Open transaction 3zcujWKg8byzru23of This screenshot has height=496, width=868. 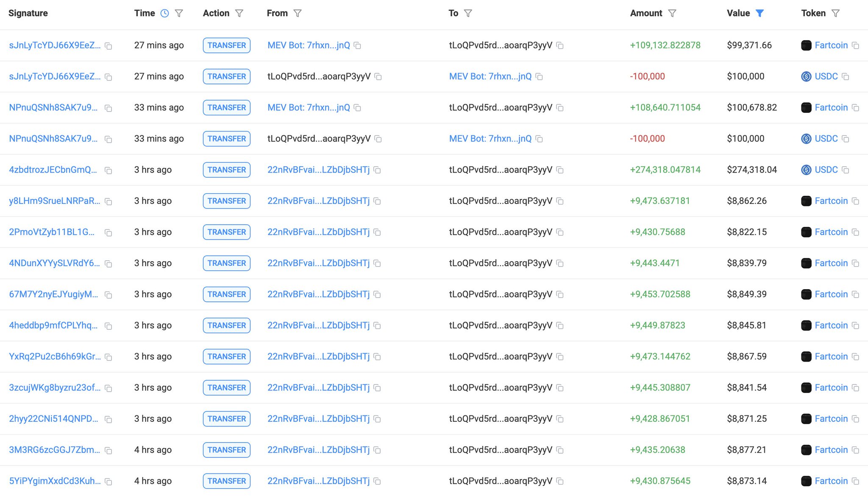coord(55,387)
